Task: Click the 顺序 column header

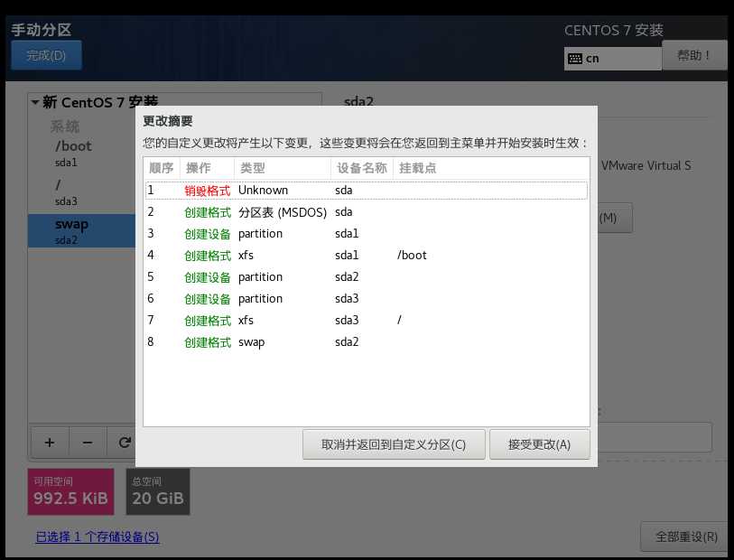Action: click(x=160, y=168)
